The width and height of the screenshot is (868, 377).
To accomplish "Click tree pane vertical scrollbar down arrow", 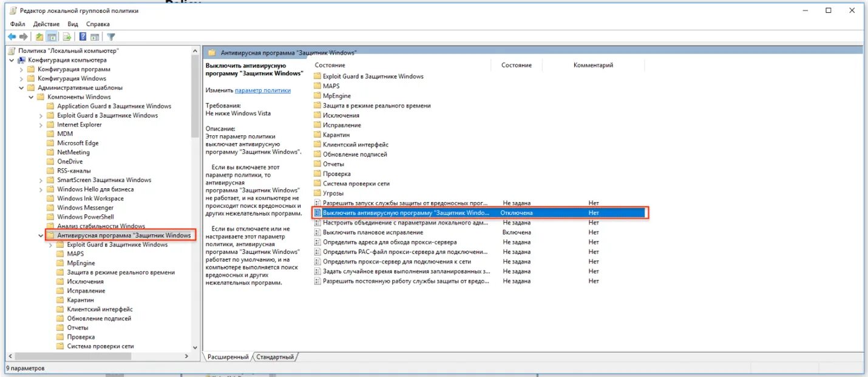I will [195, 347].
